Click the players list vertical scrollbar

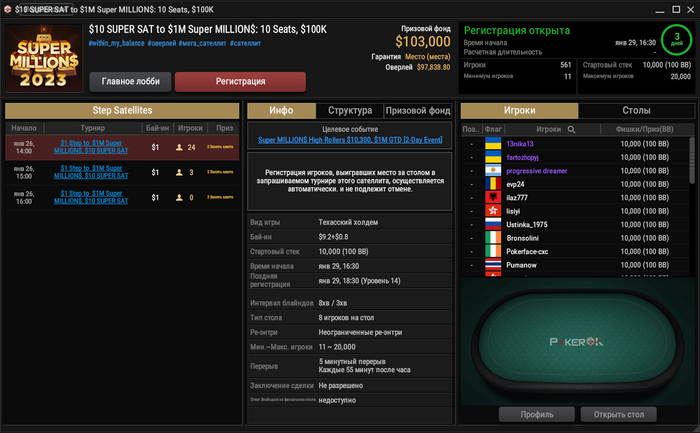coord(692,160)
